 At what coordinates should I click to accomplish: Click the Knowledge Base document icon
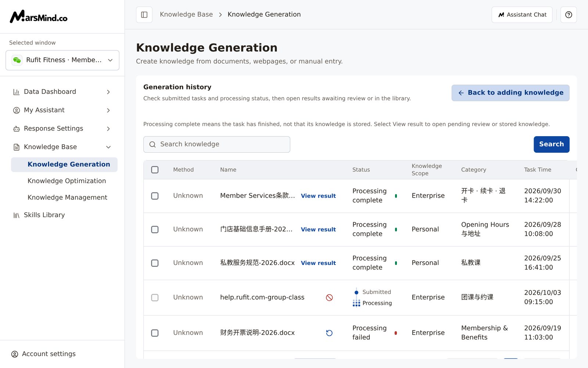17,147
